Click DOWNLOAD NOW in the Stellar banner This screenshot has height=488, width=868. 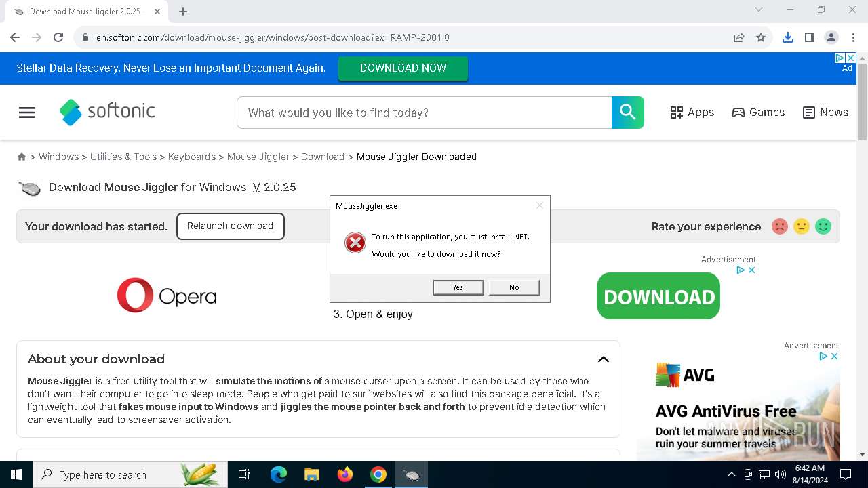tap(403, 68)
